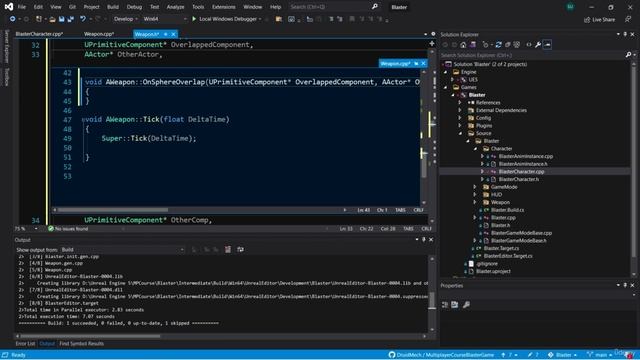Image resolution: width=640 pixels, height=360 pixels.
Task: Switch to Find Symbol Results tab
Action: 81,344
